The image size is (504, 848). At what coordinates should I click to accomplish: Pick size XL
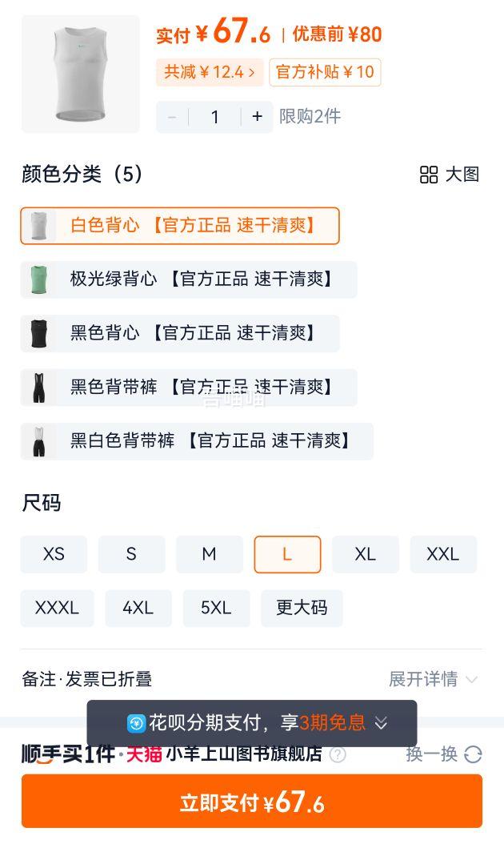365,554
